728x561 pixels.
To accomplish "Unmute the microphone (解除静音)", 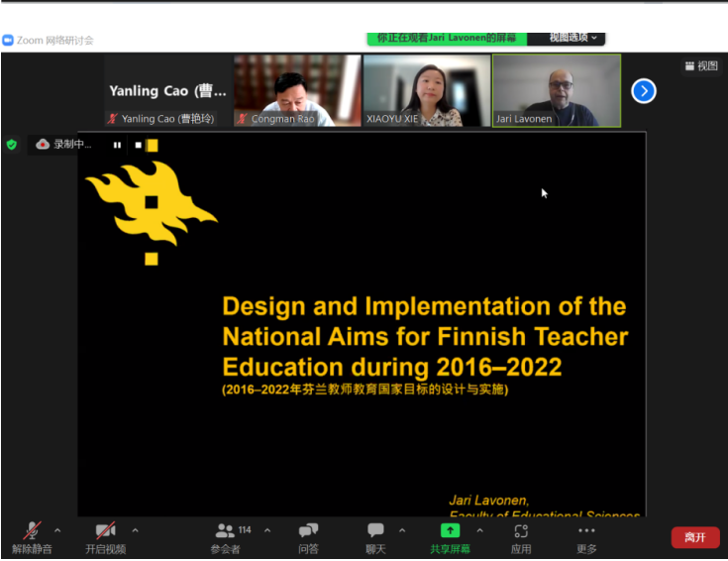I will click(32, 531).
